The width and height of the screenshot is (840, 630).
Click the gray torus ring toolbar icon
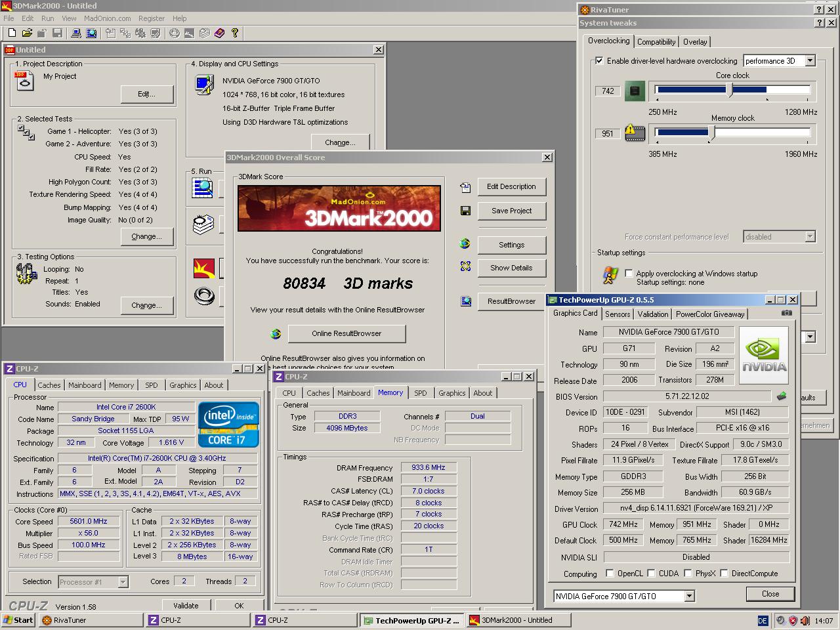point(174,33)
